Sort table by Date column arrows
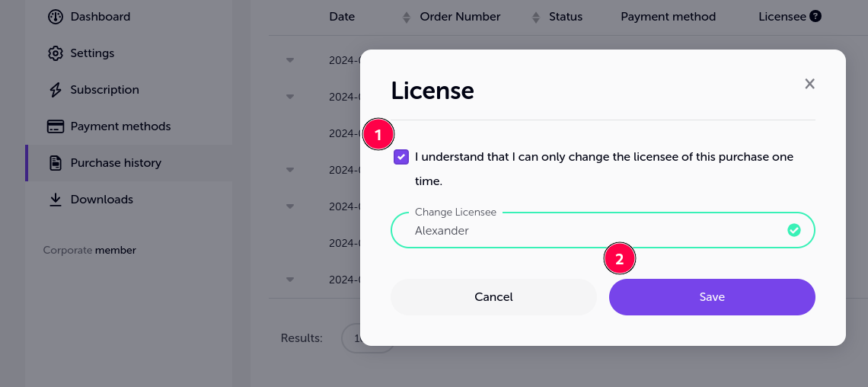The image size is (868, 387). [x=407, y=18]
